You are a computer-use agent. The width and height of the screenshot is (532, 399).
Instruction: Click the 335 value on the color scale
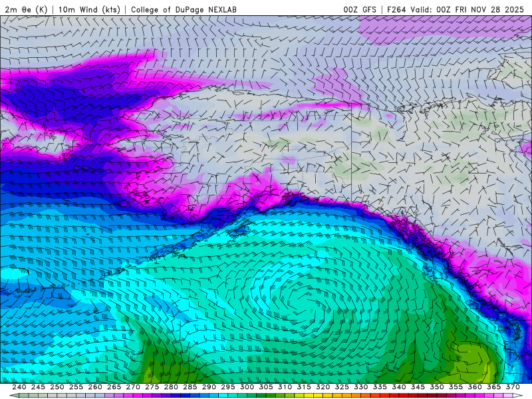[380, 387]
